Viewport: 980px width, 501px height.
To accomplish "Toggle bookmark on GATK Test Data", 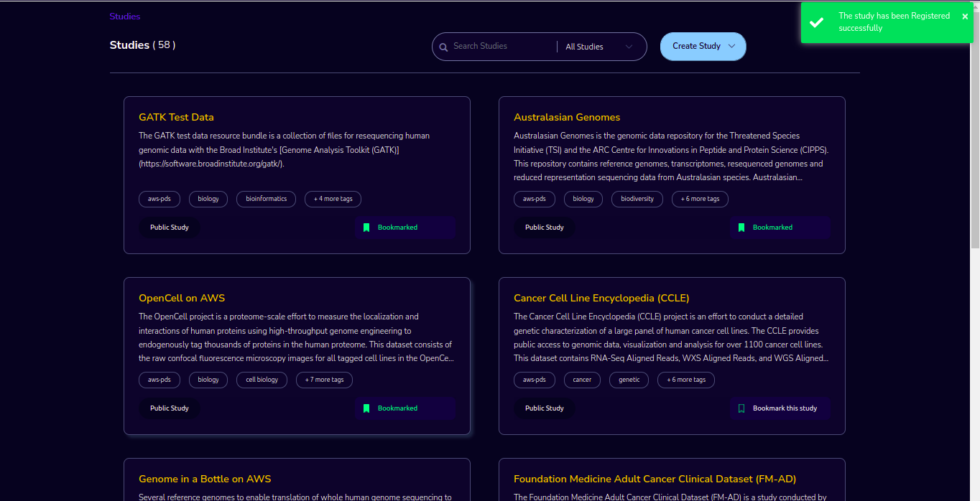I will click(x=405, y=228).
